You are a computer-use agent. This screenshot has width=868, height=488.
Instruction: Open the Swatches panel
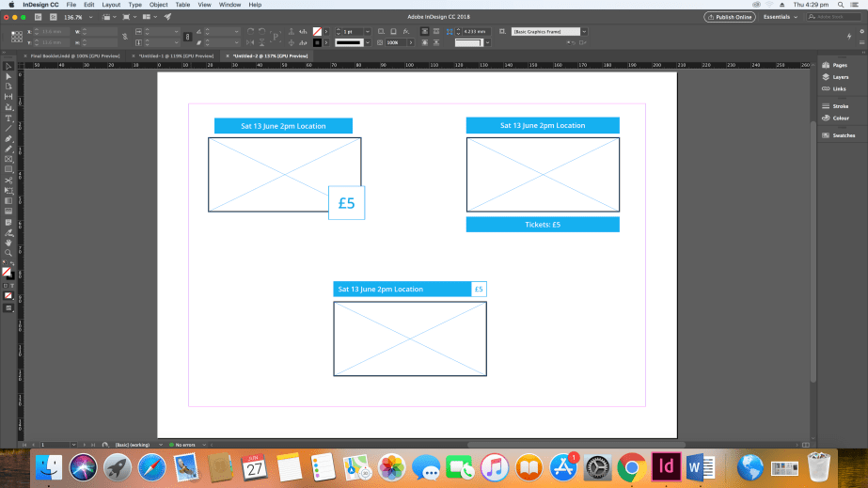coord(839,135)
